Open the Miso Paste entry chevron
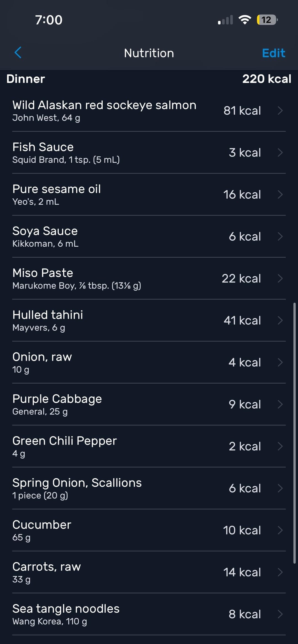The height and width of the screenshot is (644, 298). (280, 279)
